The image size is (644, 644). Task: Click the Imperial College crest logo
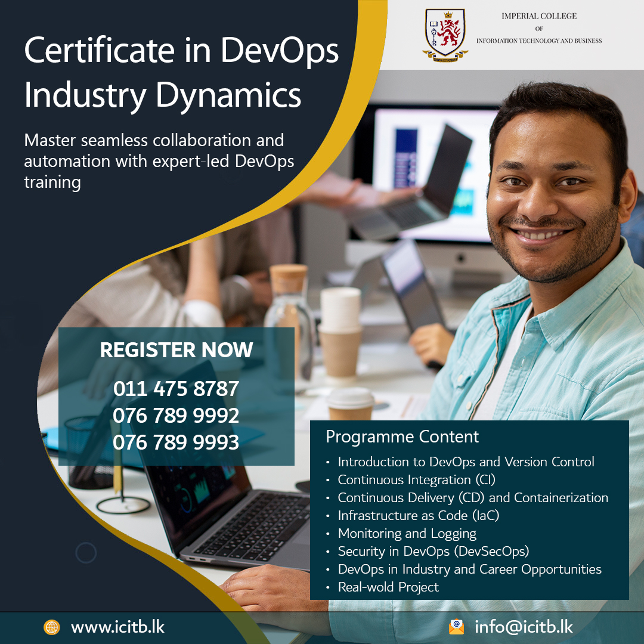coord(445,35)
